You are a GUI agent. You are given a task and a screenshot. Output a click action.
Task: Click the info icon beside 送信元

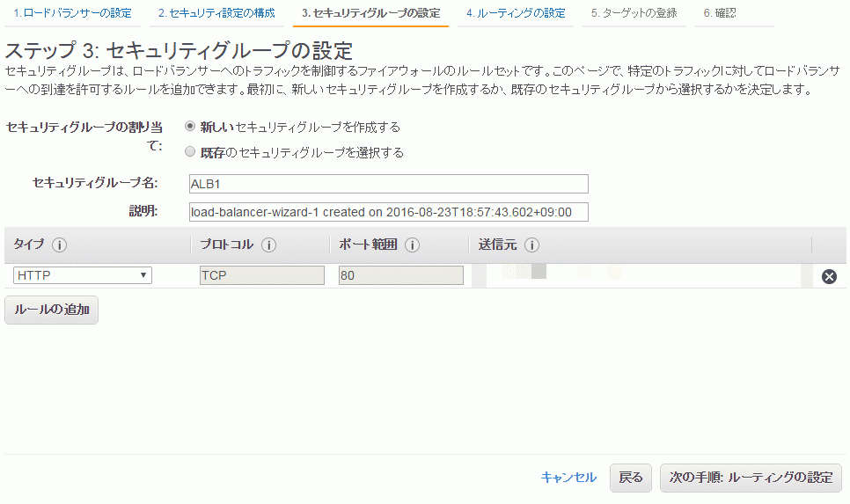pos(531,245)
